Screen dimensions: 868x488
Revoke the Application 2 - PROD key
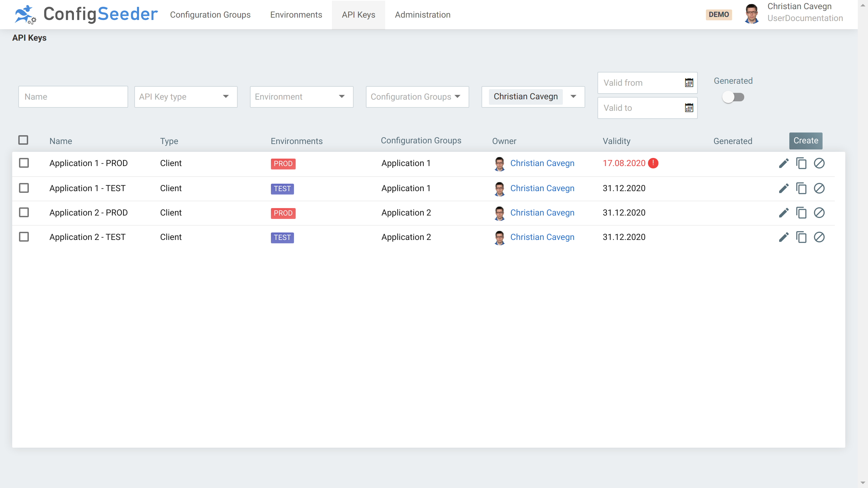pyautogui.click(x=819, y=213)
